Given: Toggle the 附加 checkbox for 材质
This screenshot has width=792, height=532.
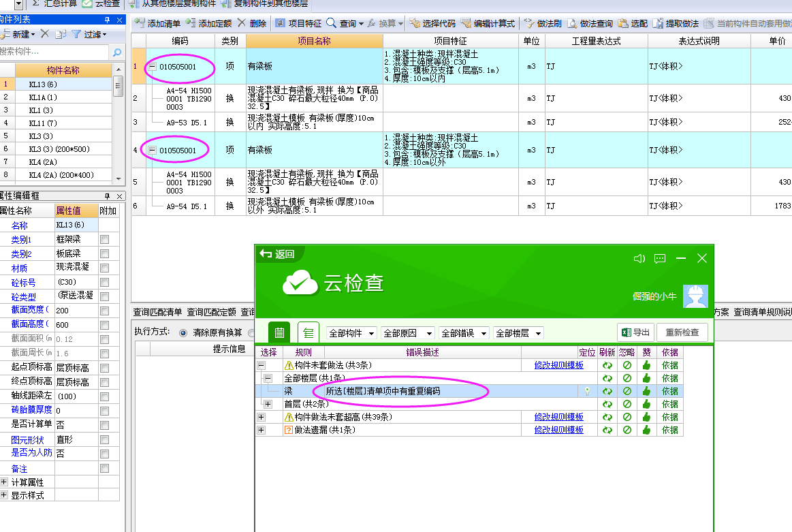Looking at the screenshot, I should click(x=105, y=268).
